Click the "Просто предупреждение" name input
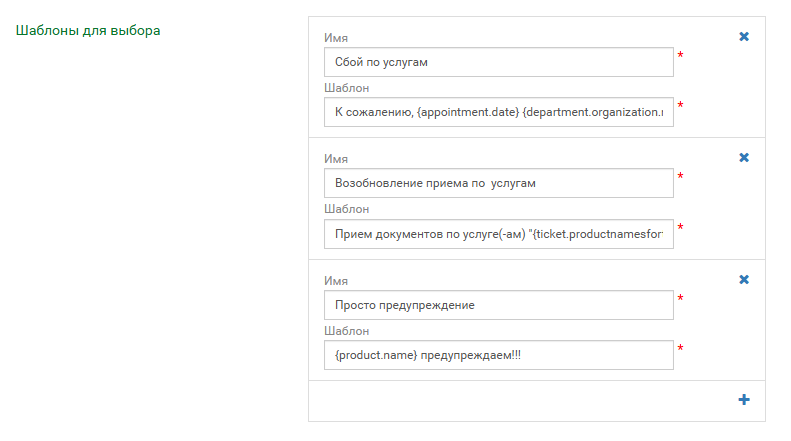Viewport: 791px width, 441px height. pyautogui.click(x=498, y=305)
